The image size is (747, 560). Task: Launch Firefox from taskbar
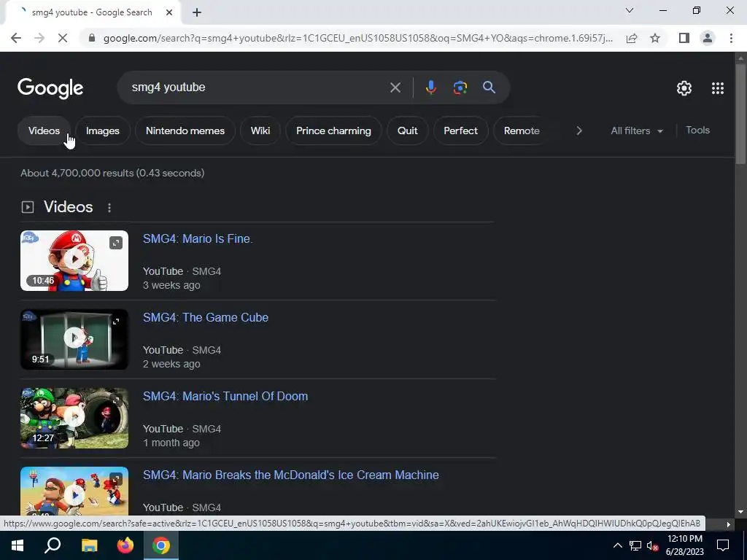click(125, 545)
